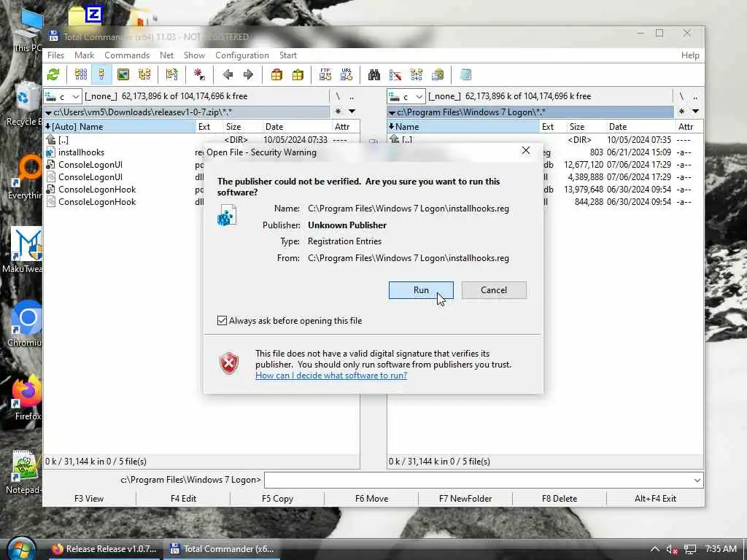Go back with the left arrow icon
This screenshot has width=747, height=560.
click(228, 74)
